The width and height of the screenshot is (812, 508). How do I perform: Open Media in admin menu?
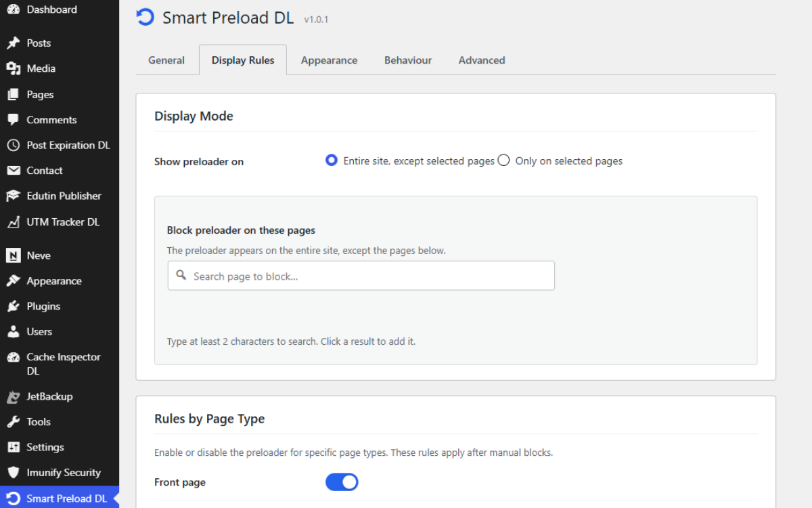(60, 68)
